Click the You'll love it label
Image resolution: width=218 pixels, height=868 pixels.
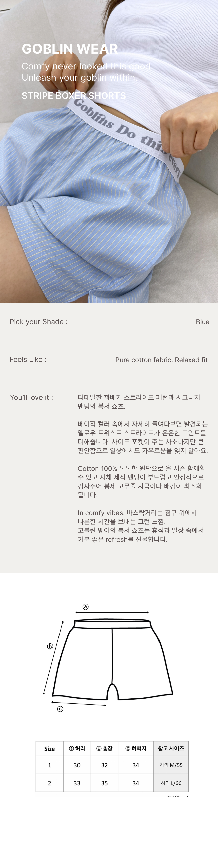click(31, 398)
